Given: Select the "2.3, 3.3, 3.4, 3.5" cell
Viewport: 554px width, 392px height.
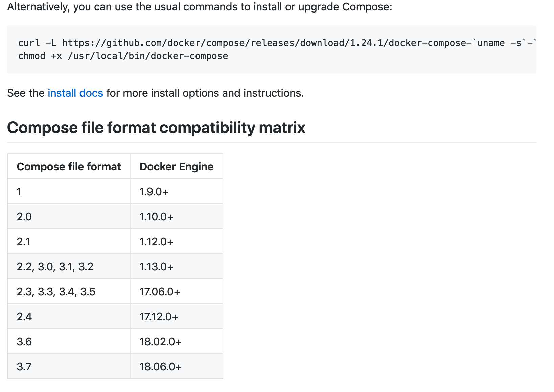Looking at the screenshot, I should [x=56, y=292].
